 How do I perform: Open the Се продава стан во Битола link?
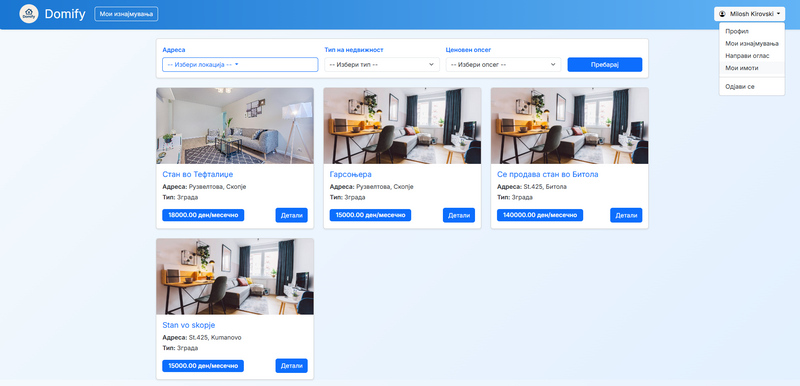pyautogui.click(x=547, y=174)
